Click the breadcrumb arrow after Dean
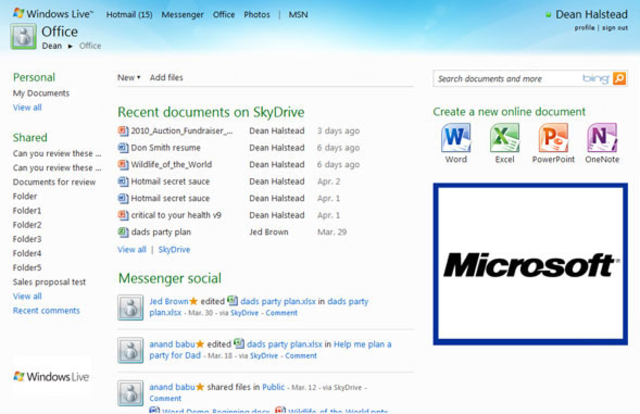 [70, 46]
